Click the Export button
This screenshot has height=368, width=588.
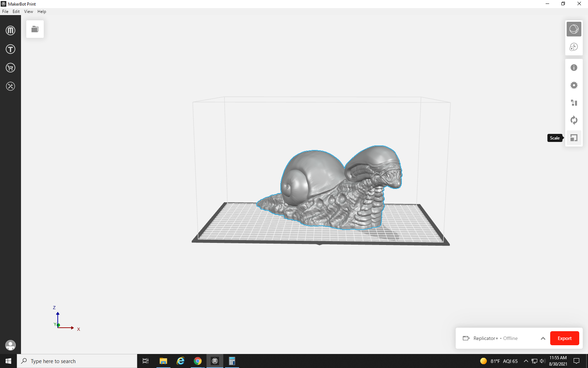pyautogui.click(x=565, y=338)
